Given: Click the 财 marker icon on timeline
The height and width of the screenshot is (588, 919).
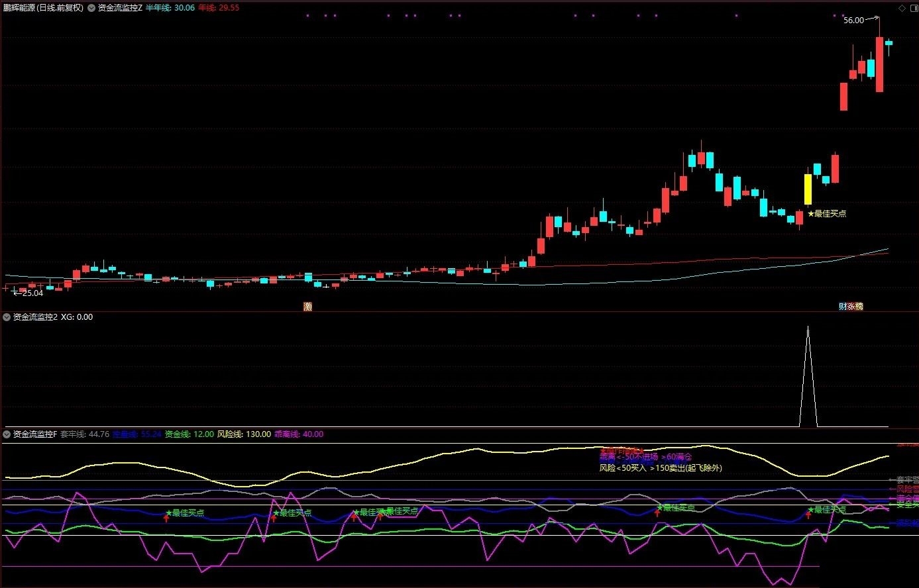Looking at the screenshot, I should click(843, 307).
